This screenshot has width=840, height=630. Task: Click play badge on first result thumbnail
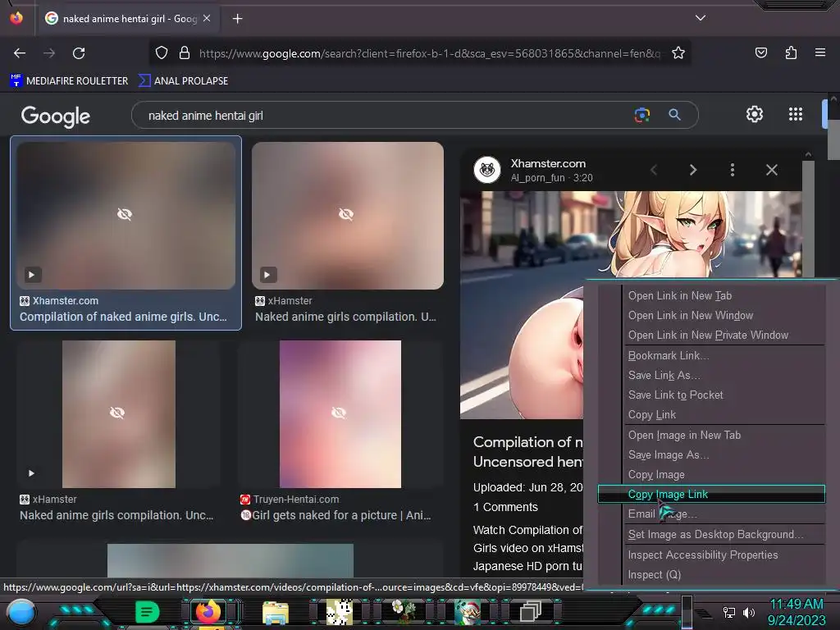click(x=32, y=275)
